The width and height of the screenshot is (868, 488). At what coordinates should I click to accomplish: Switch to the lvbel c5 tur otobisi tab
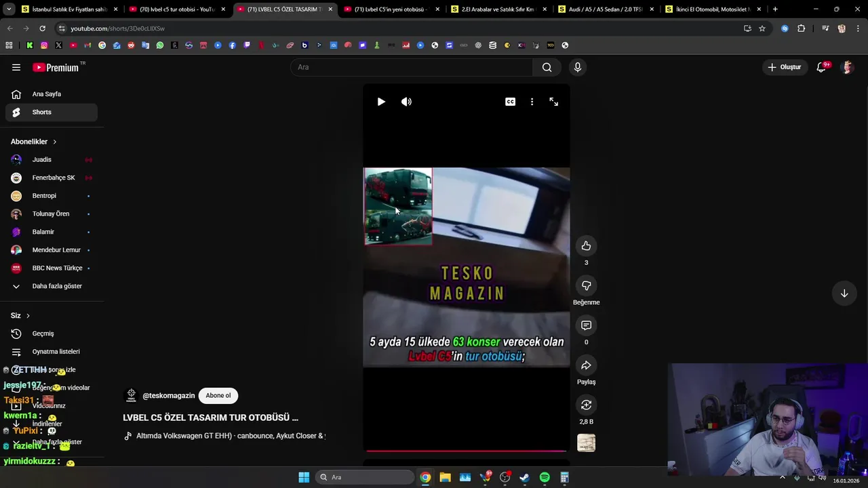click(x=177, y=9)
